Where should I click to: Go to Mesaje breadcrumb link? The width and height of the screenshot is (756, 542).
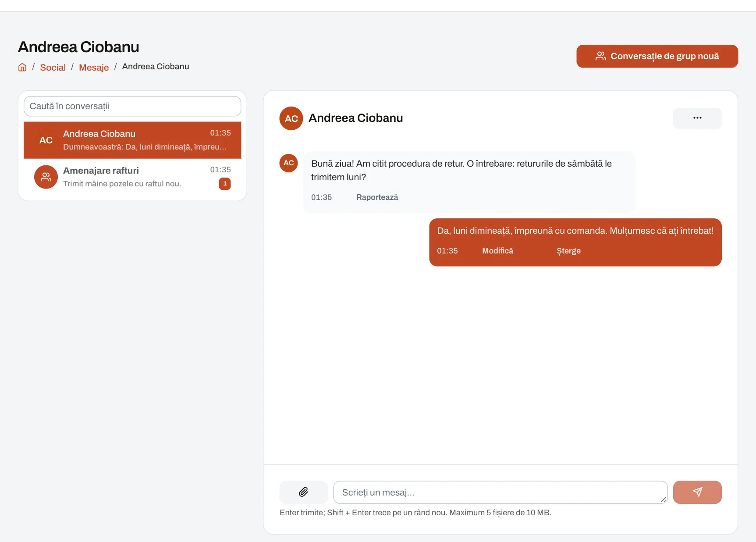click(x=94, y=67)
